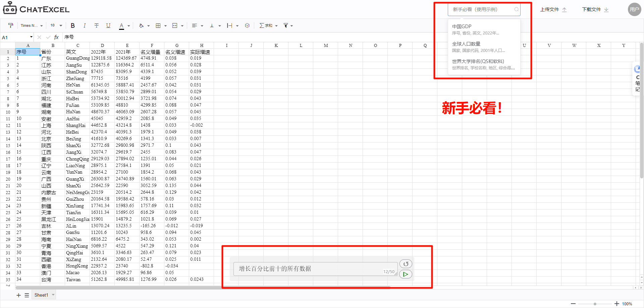Screen dimensions: 644x308
Task: Expand the merge cells dropdown arrow
Action: (x=182, y=26)
